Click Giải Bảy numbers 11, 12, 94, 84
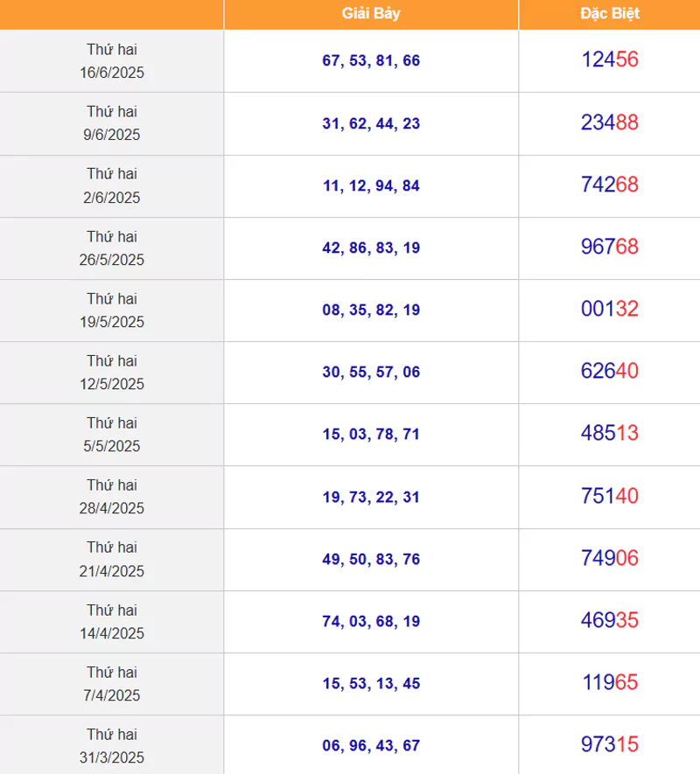The height and width of the screenshot is (774, 700). click(371, 185)
